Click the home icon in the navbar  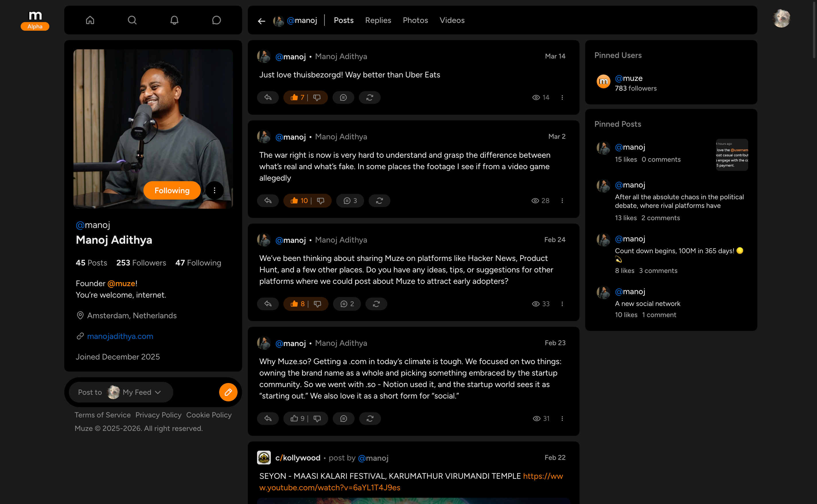pyautogui.click(x=90, y=20)
